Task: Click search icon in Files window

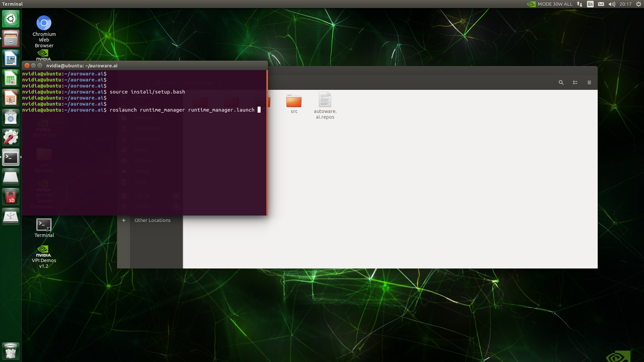Action: point(561,82)
